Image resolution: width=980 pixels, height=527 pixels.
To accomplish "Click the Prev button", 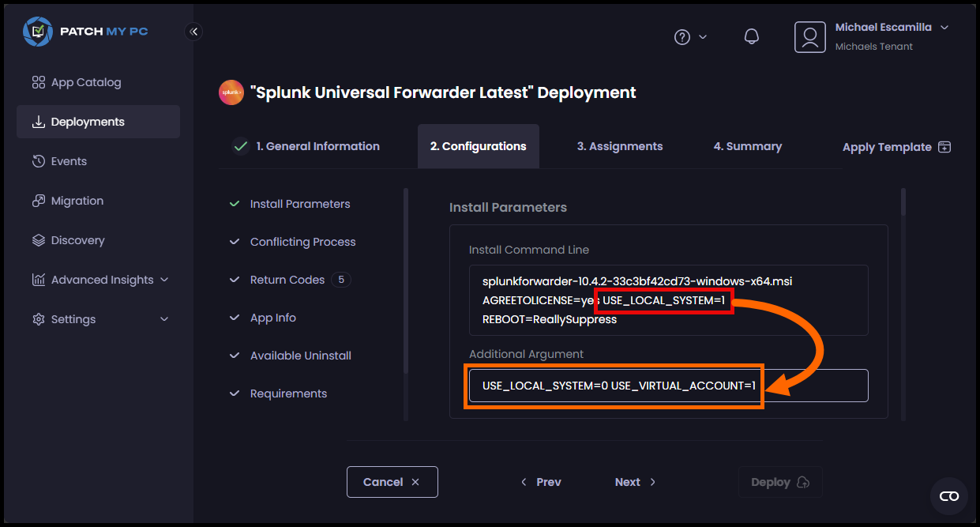I will pyautogui.click(x=541, y=482).
